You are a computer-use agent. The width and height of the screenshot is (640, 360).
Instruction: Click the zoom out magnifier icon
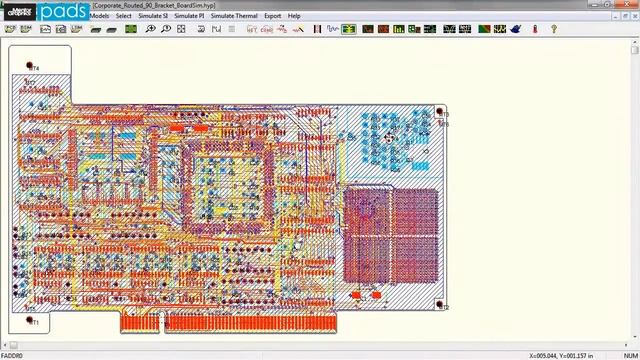(x=166, y=29)
